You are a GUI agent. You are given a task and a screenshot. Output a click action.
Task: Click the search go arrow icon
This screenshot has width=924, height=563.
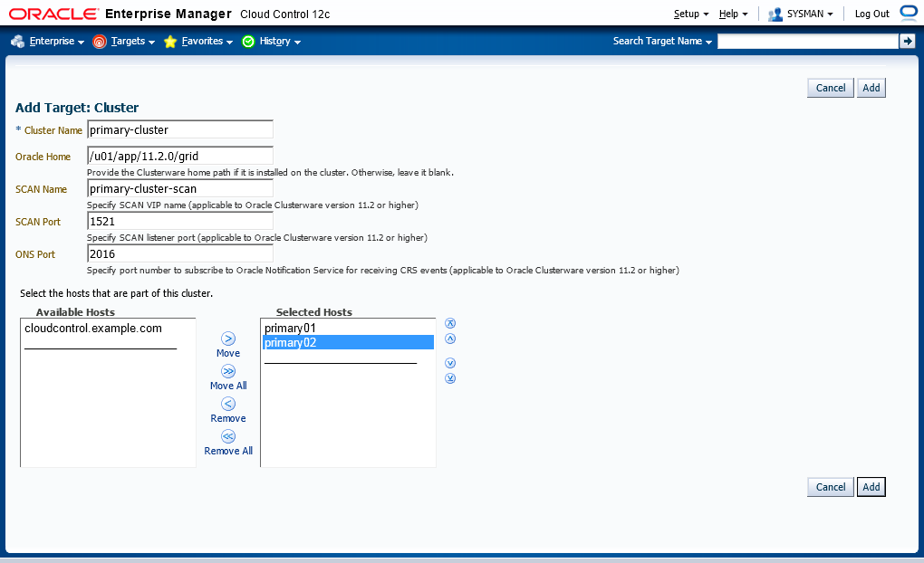click(x=907, y=42)
